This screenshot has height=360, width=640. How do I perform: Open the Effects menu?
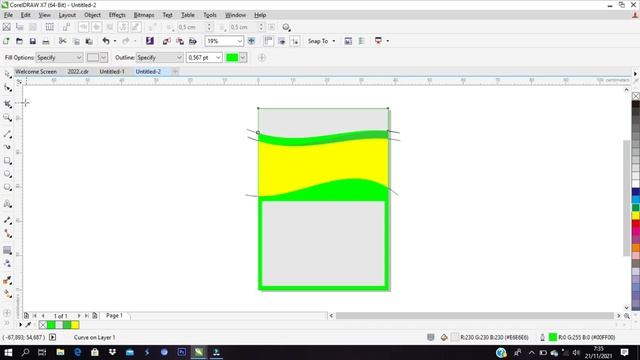pos(117,15)
